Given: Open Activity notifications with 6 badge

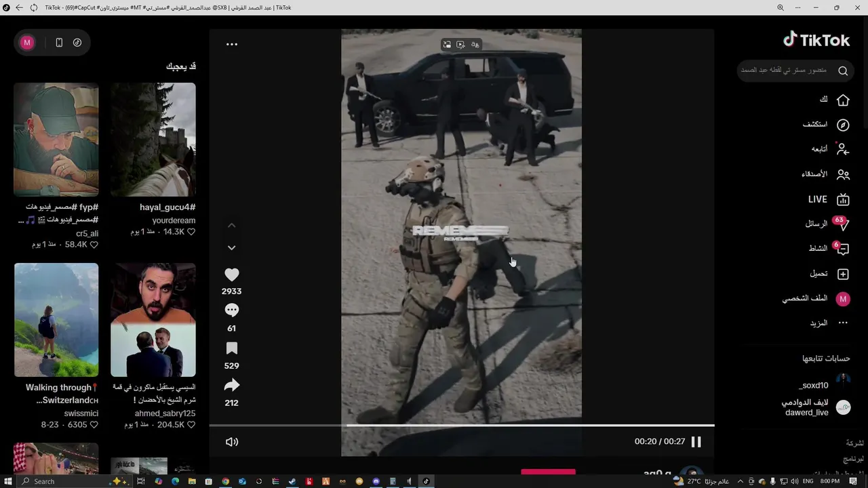Looking at the screenshot, I should [x=842, y=248].
